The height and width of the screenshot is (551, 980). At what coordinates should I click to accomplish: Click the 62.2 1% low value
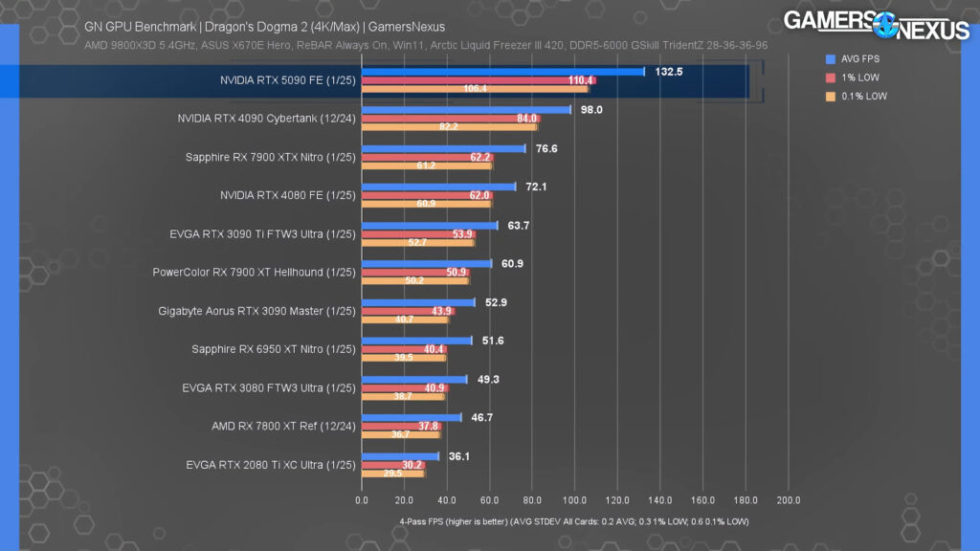480,158
